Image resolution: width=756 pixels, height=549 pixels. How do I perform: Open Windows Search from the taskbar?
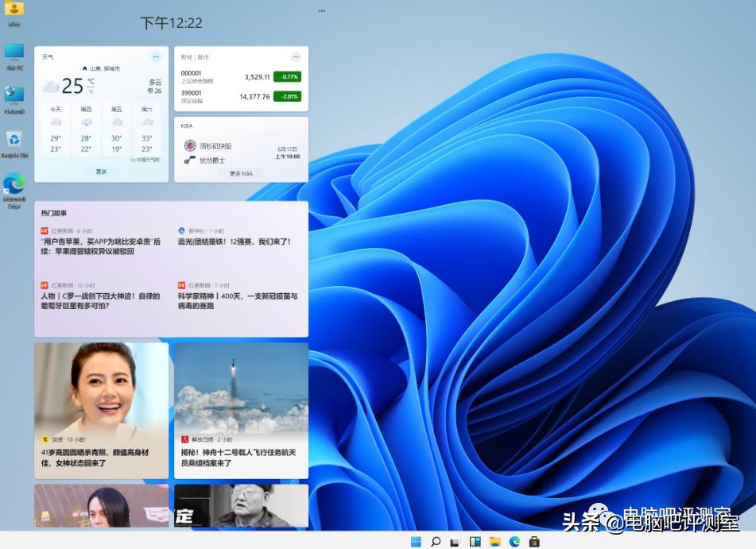[436, 540]
